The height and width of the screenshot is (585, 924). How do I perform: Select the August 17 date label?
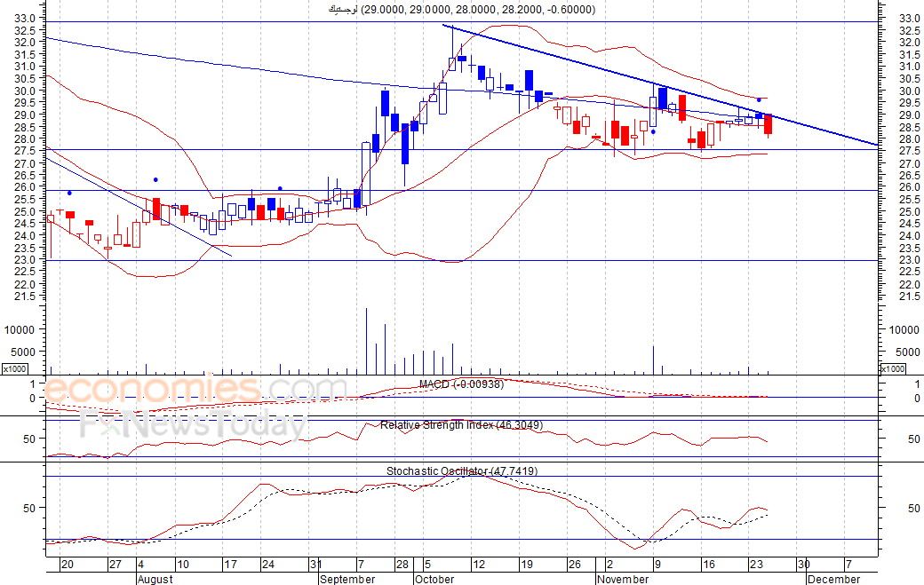coord(230,565)
